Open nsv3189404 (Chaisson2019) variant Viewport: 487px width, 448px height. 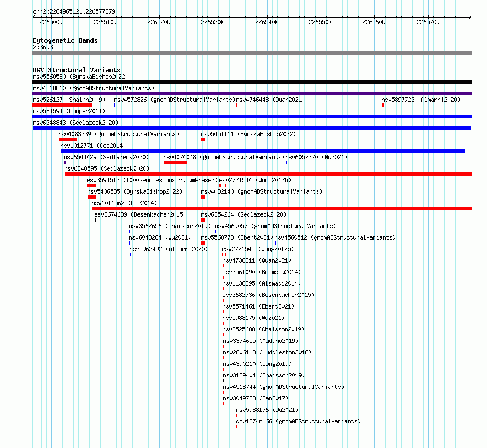264,375
